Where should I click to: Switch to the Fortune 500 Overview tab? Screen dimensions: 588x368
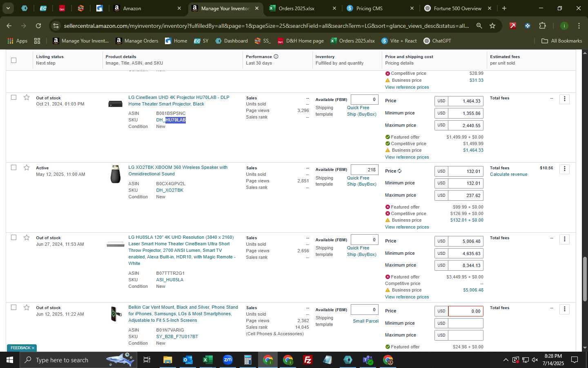click(x=457, y=8)
